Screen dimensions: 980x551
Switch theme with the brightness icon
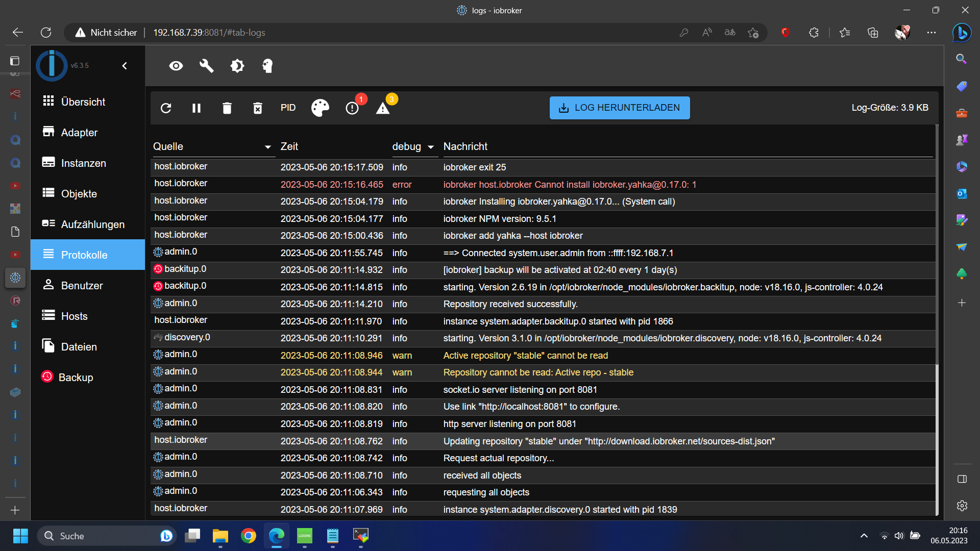tap(237, 66)
